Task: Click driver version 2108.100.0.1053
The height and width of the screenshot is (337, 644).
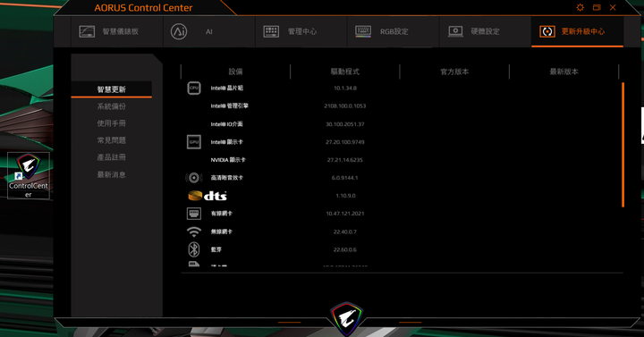Action: [x=345, y=105]
